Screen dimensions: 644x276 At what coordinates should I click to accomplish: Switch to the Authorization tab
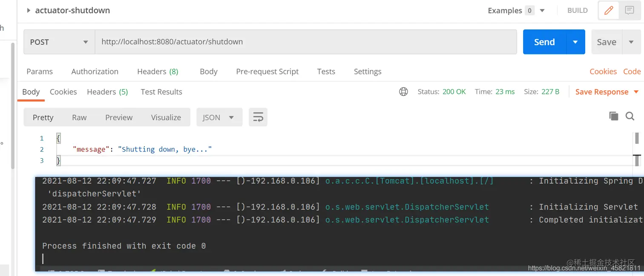point(95,72)
